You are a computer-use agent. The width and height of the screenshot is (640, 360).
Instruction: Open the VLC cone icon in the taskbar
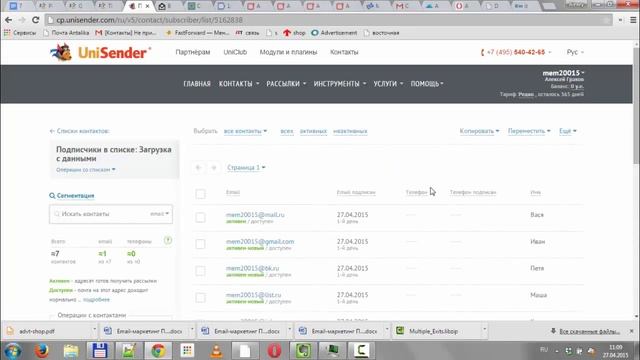pyautogui.click(x=216, y=351)
